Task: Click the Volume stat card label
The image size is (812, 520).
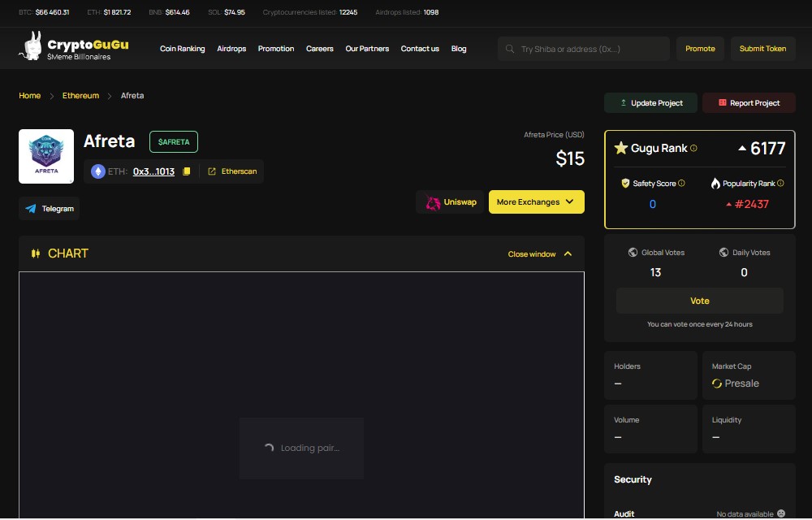Action: point(627,420)
